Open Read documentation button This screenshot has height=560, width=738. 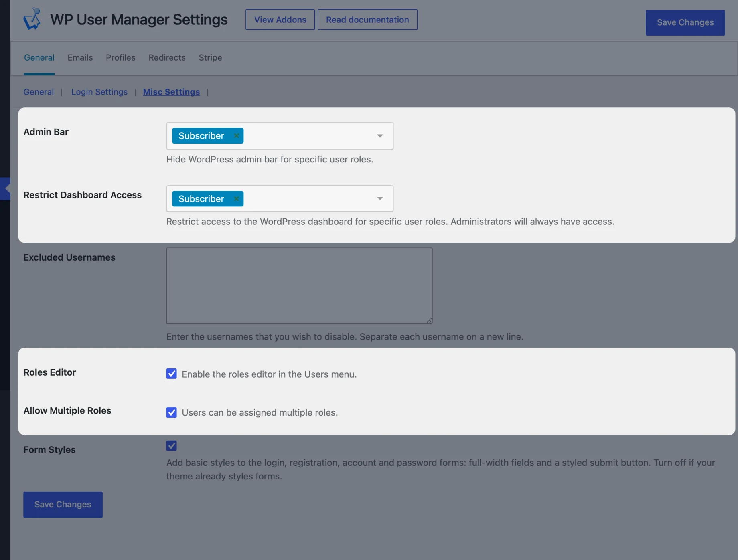[x=367, y=20]
